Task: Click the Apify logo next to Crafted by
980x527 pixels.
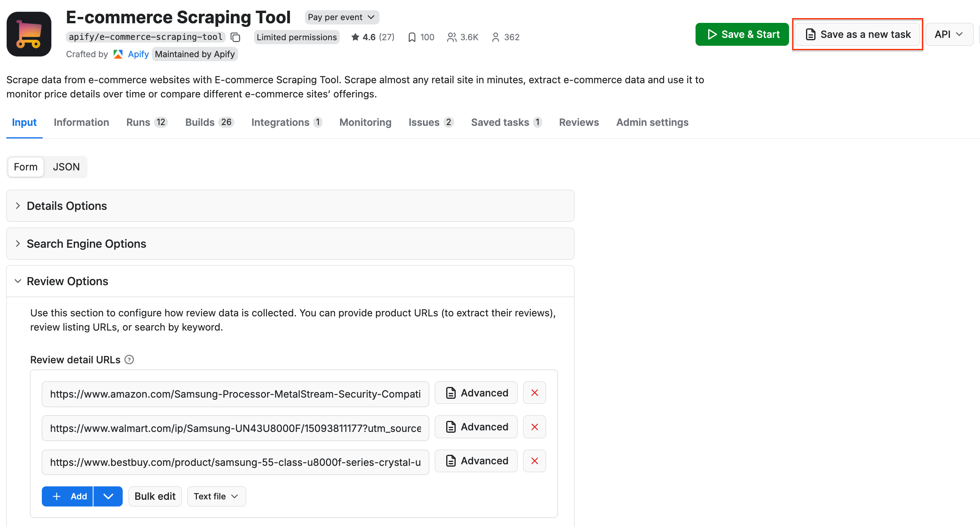Action: click(118, 54)
